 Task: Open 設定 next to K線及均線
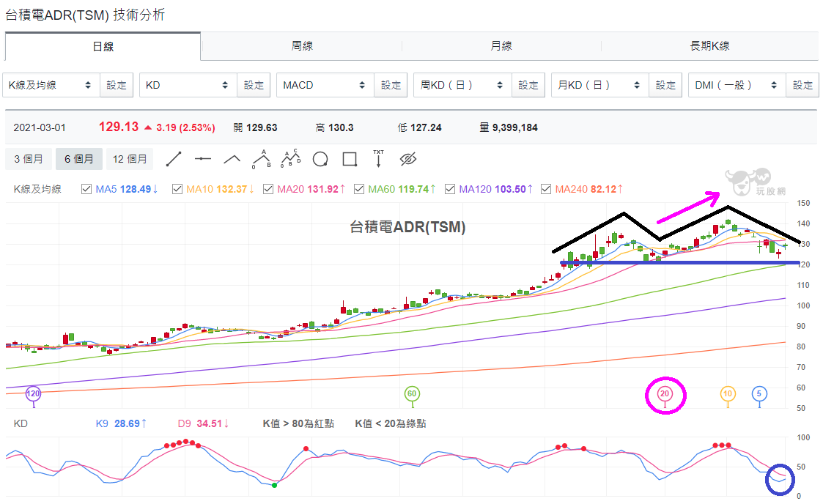117,85
